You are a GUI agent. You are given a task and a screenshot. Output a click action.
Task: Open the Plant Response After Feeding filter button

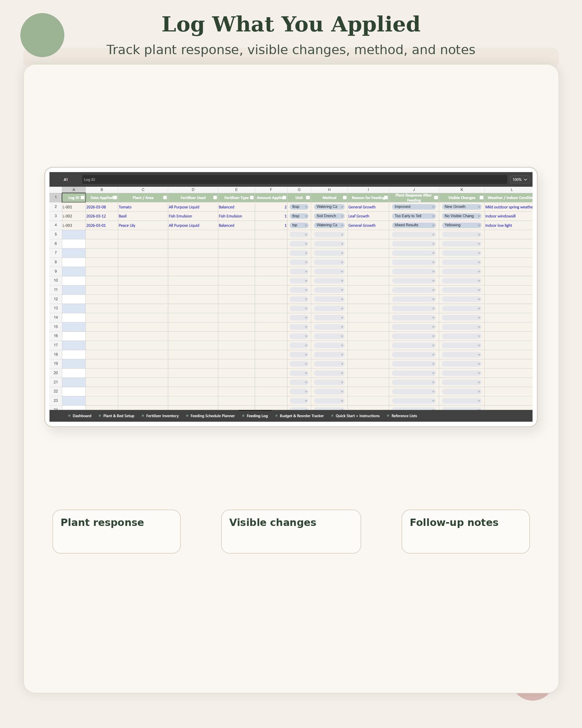point(436,197)
